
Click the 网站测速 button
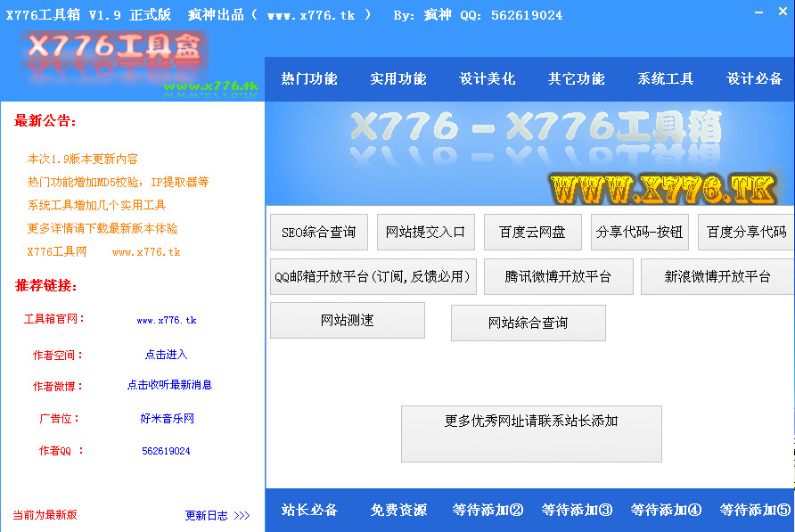click(x=348, y=320)
